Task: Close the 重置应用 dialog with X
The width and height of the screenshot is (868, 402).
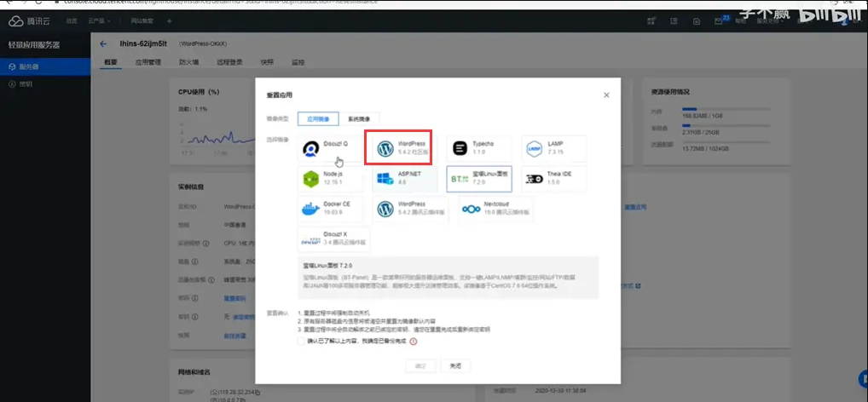Action: tap(606, 95)
